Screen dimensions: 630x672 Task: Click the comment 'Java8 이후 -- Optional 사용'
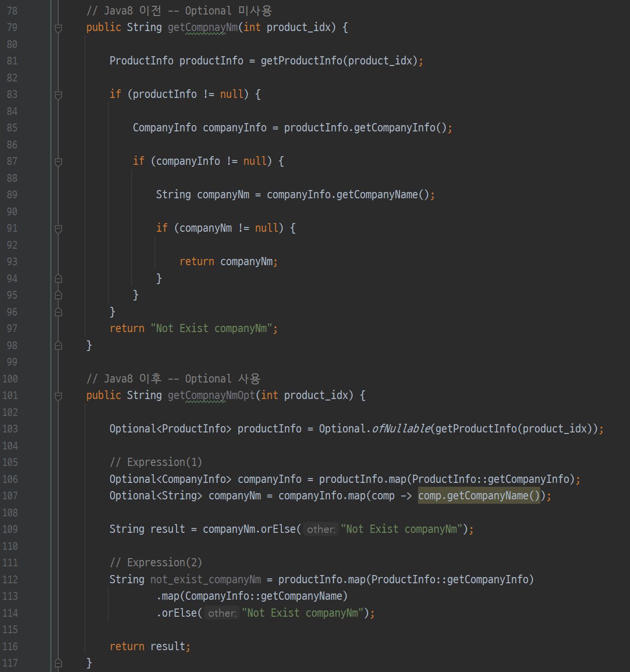173,379
